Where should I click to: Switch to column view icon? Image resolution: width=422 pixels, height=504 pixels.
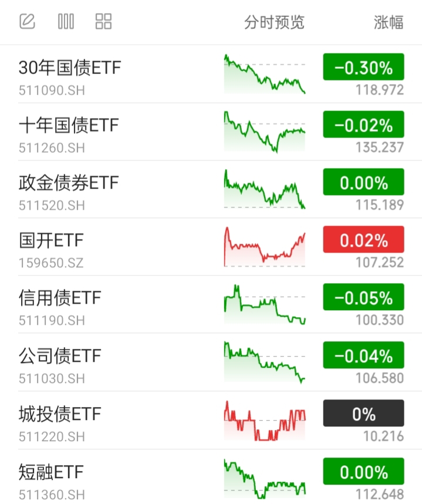click(66, 22)
